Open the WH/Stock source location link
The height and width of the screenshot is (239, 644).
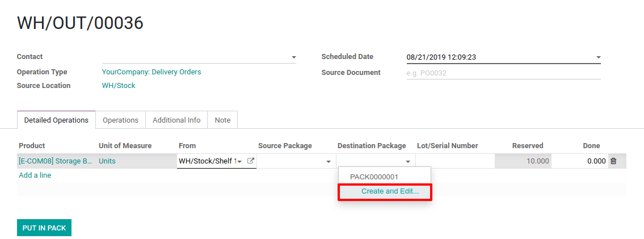pos(119,85)
